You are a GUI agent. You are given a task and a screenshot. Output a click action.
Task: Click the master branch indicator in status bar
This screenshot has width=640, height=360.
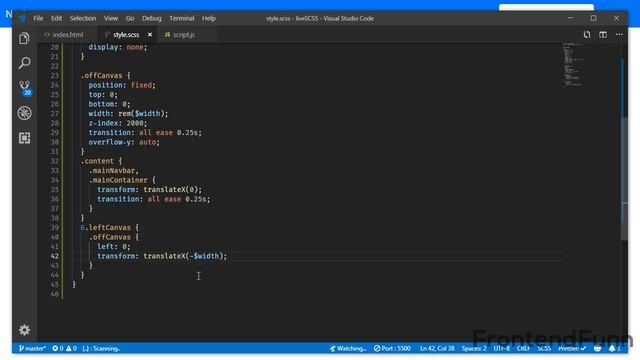pyautogui.click(x=32, y=348)
